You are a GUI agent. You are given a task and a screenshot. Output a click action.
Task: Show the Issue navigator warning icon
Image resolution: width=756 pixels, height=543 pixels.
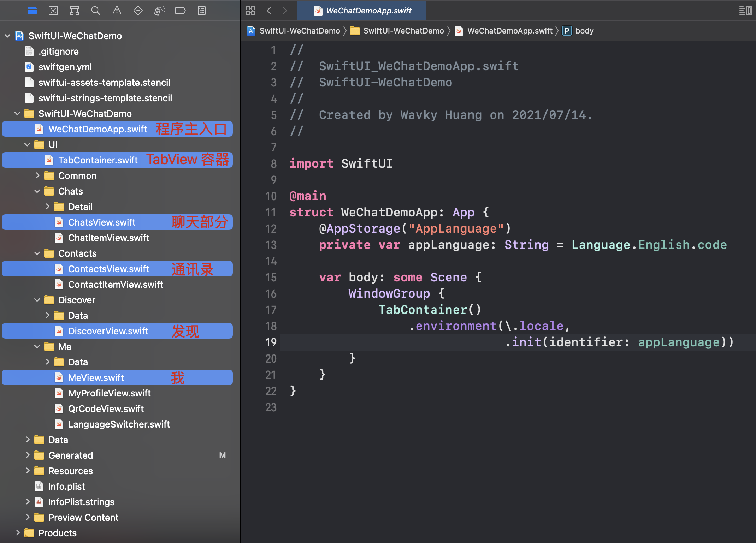(117, 11)
